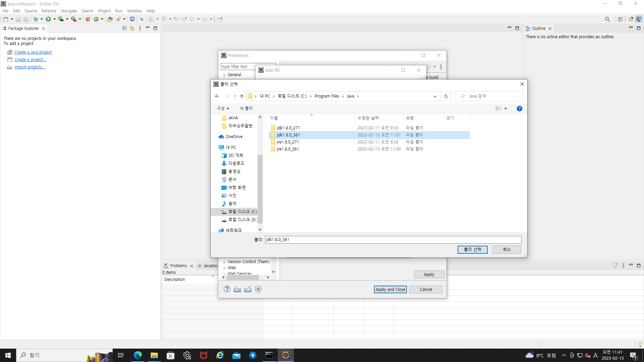Viewport: 644px width, 362px height.
Task: Click the Open Perspective icon
Action: coord(621,19)
